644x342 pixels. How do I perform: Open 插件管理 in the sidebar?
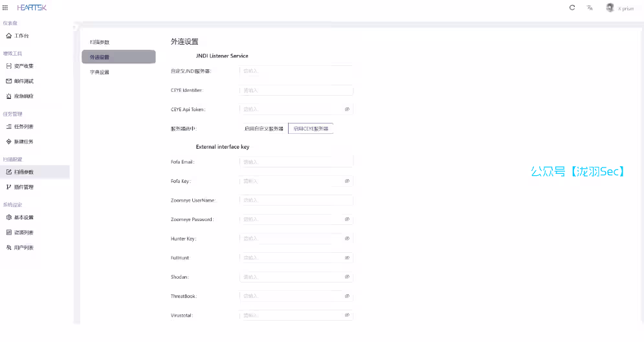pos(23,187)
